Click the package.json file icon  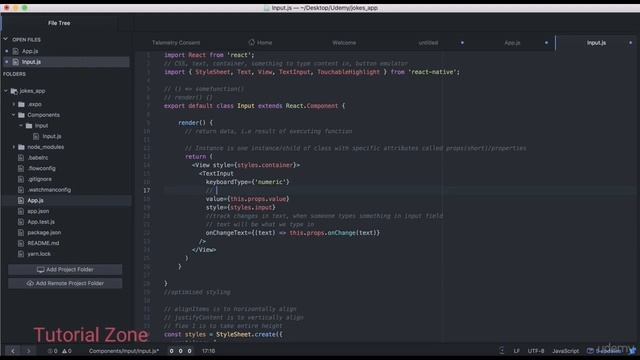21,232
